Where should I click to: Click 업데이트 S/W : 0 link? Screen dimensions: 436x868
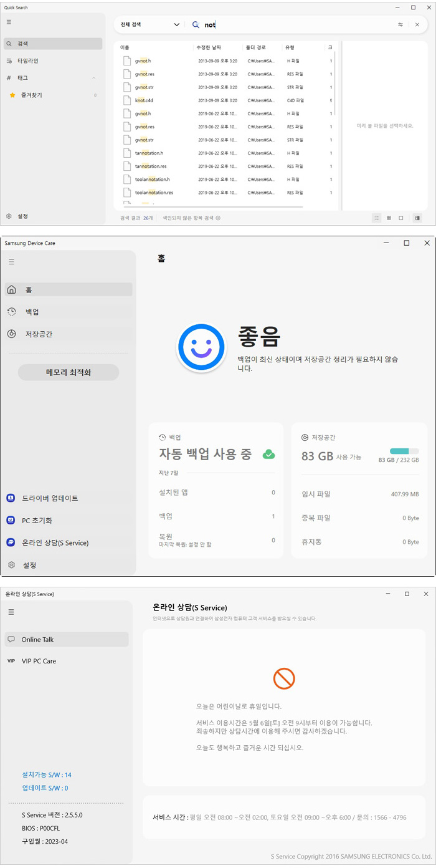[x=45, y=788]
